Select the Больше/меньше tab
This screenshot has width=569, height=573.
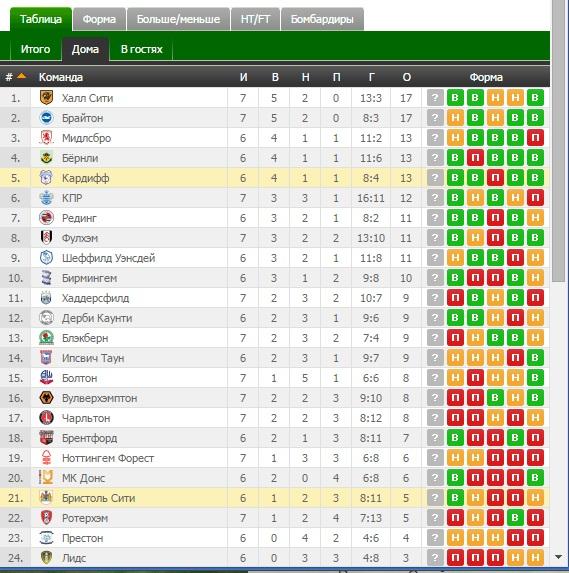point(178,19)
